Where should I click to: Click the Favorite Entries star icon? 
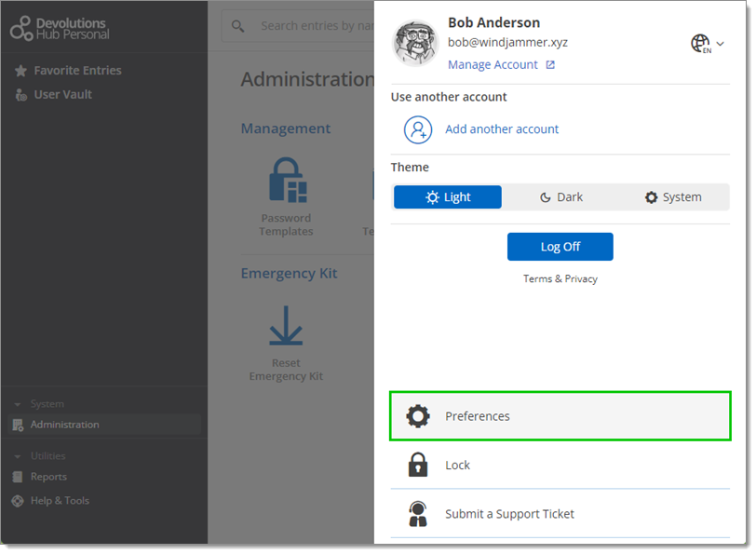point(20,71)
